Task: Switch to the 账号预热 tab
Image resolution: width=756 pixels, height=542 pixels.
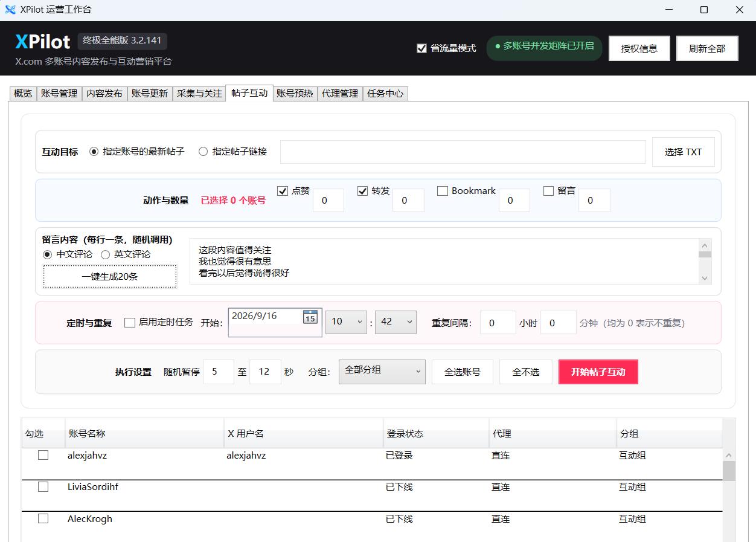Action: (x=295, y=94)
